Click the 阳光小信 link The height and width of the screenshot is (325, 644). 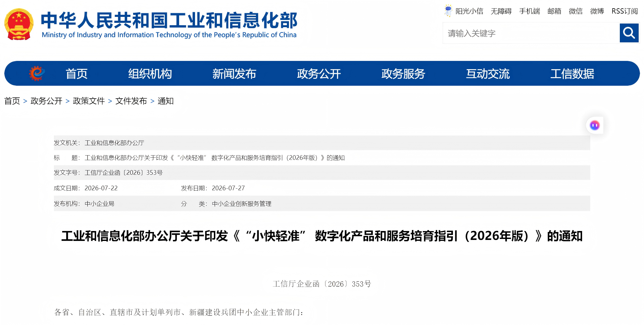click(x=469, y=11)
